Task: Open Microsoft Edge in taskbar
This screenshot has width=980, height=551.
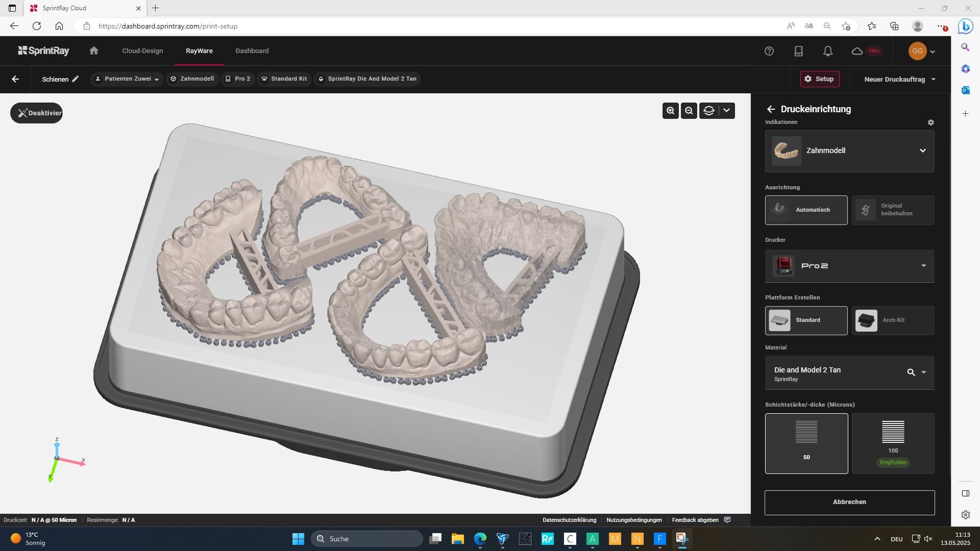Action: [480, 539]
